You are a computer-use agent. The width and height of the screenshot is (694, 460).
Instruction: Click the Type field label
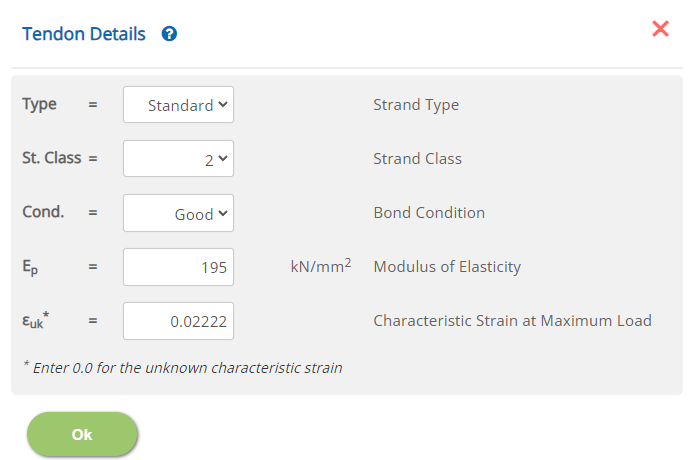(39, 104)
